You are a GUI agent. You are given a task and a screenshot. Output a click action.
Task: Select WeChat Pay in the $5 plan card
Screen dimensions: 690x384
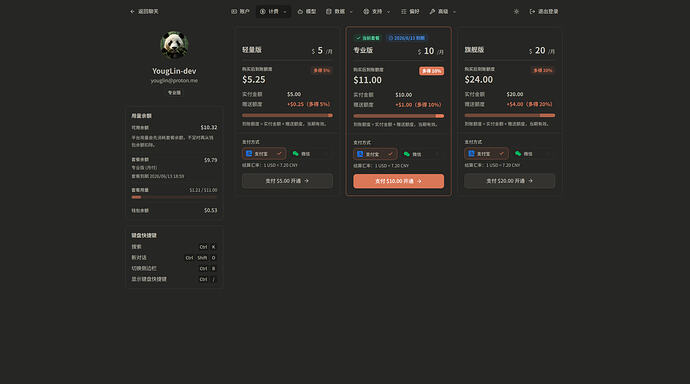pos(310,154)
